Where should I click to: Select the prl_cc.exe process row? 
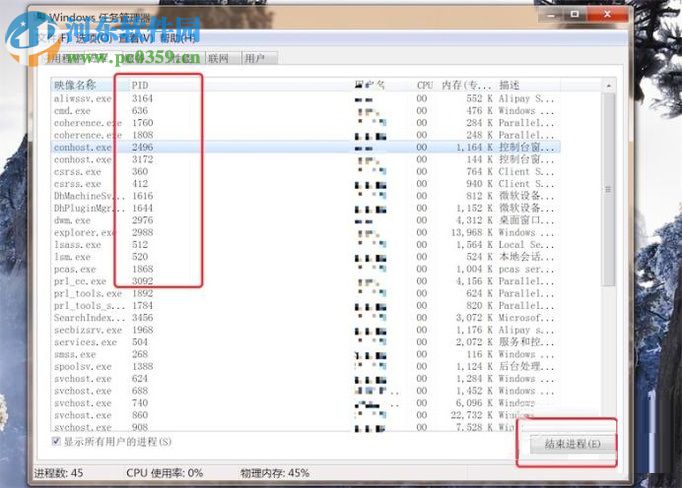pyautogui.click(x=305, y=281)
